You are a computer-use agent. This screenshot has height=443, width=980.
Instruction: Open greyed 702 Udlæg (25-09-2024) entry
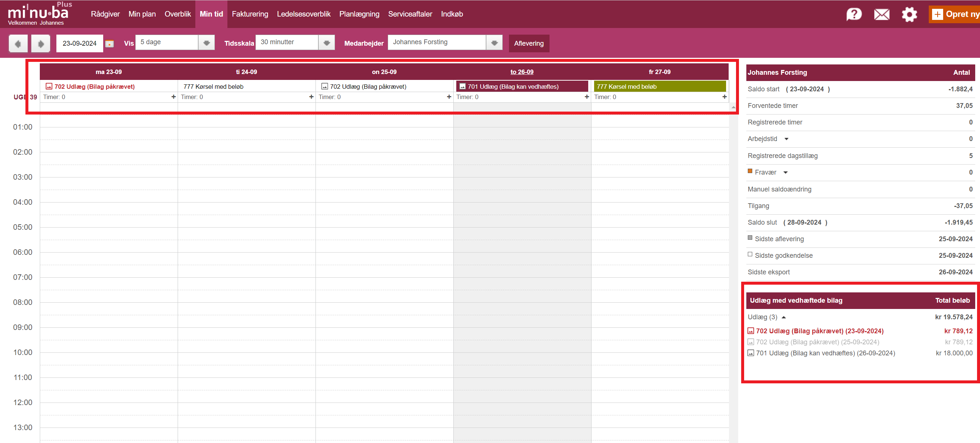click(817, 342)
